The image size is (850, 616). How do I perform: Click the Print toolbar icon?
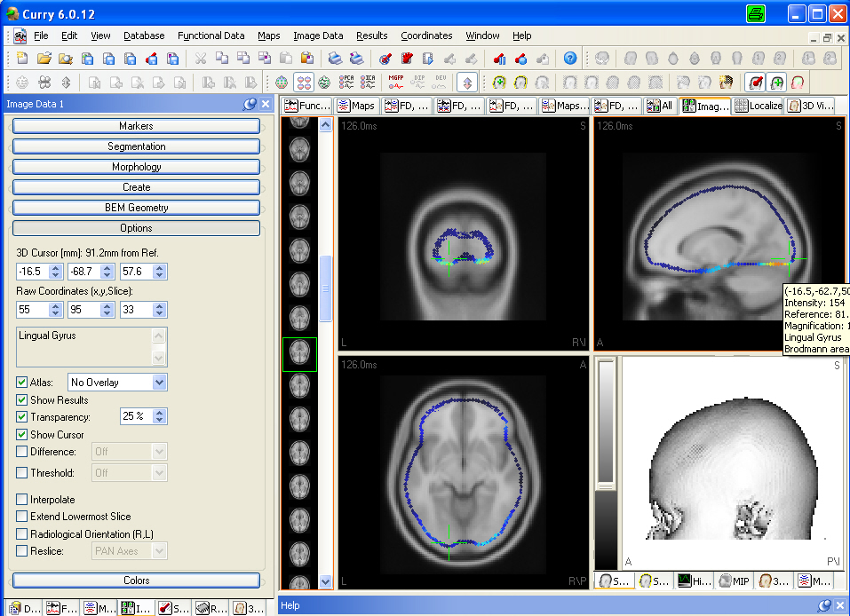[x=335, y=59]
